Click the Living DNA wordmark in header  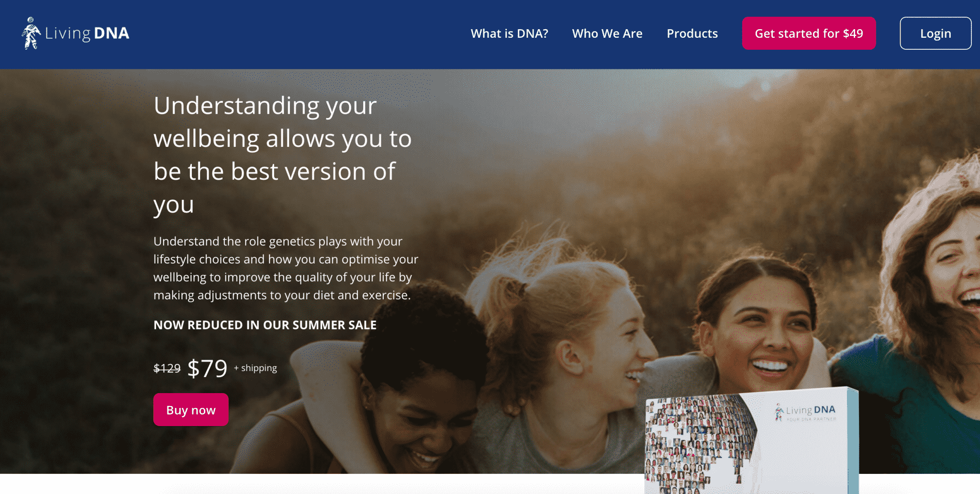(87, 33)
